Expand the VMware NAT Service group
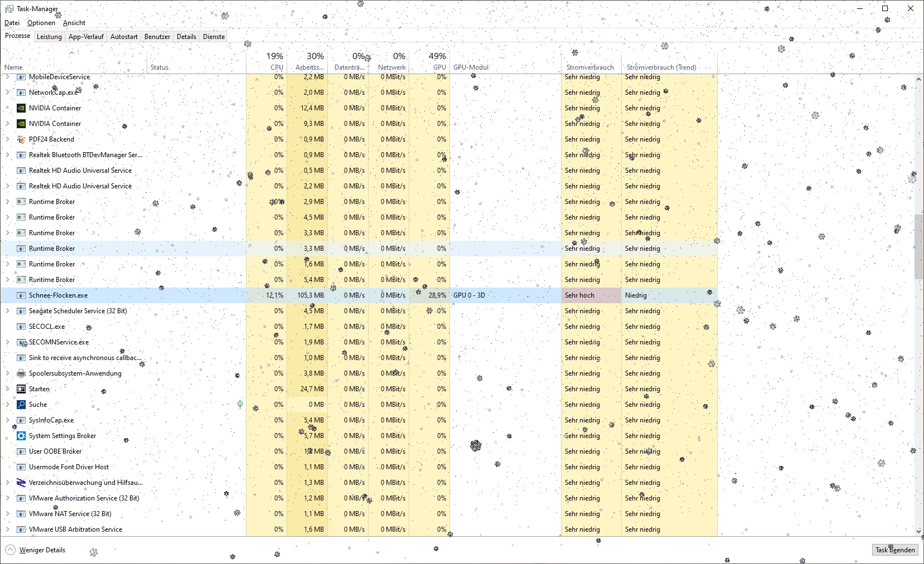This screenshot has height=564, width=924. click(x=7, y=514)
